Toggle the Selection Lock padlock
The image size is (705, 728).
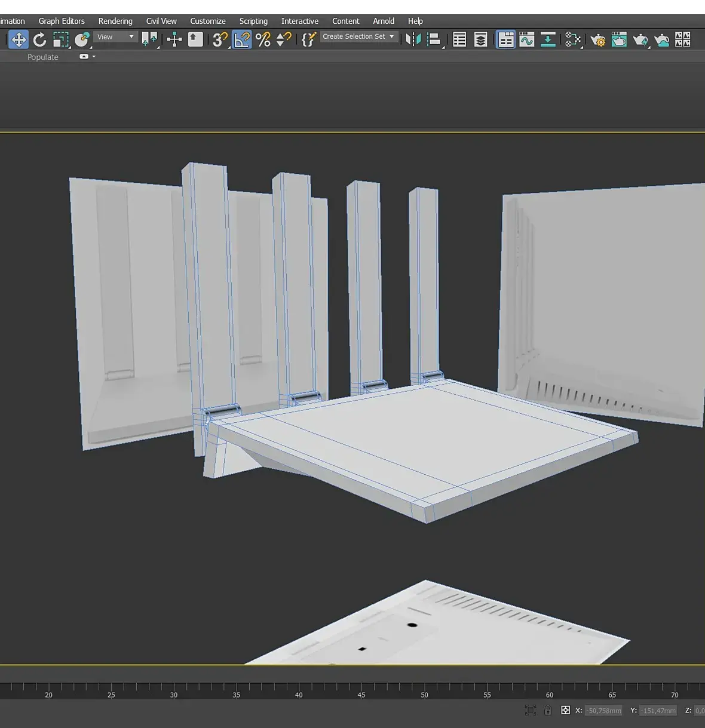[548, 710]
